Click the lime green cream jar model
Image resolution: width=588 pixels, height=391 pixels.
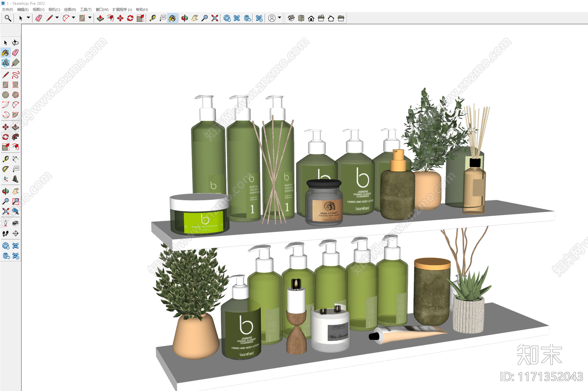coord(199,215)
